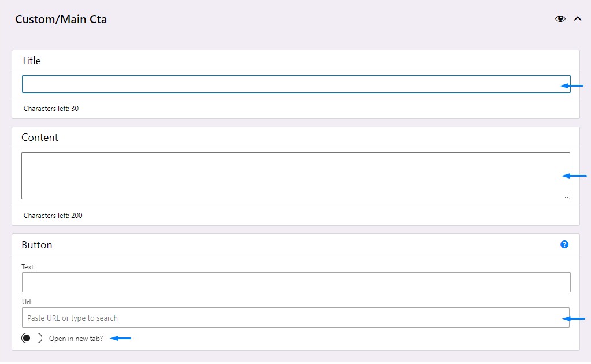Open the Button help question icon

564,244
